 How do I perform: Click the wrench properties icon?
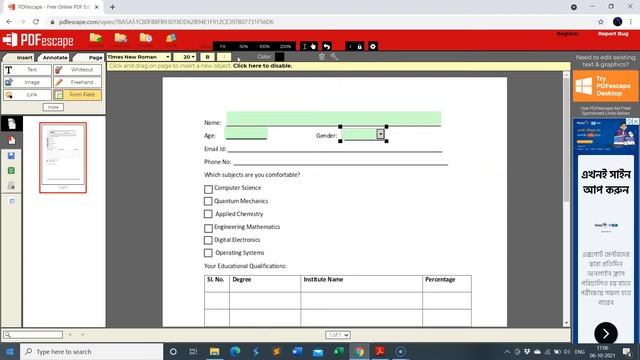pos(334,57)
